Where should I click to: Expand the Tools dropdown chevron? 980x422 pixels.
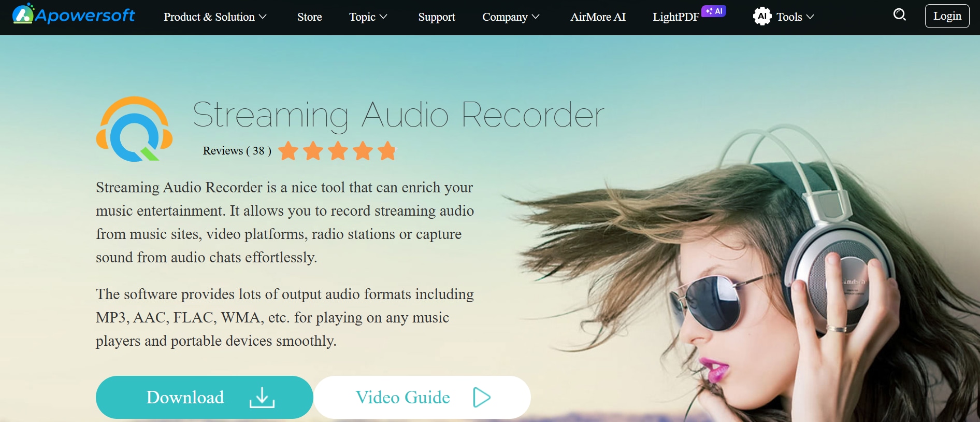coord(810,17)
